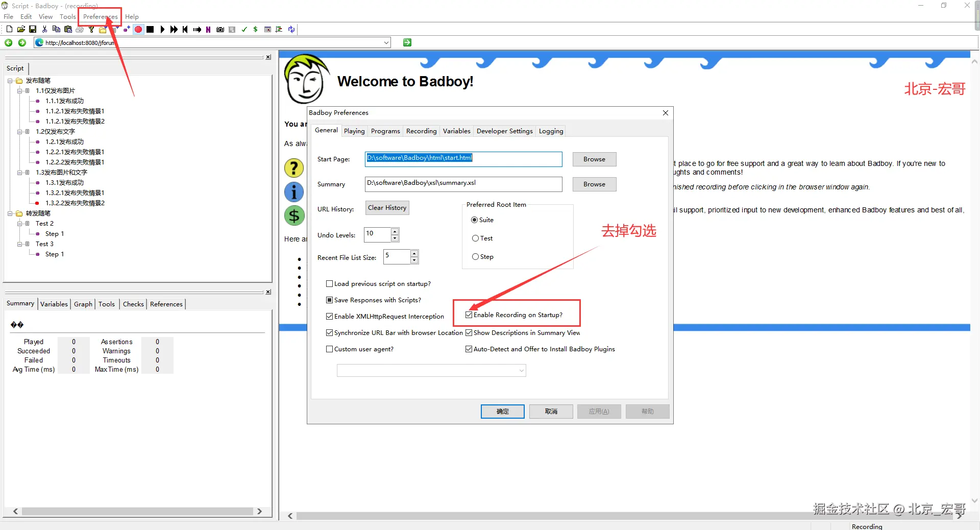Collapse the 转发随笔 suite node
This screenshot has width=980, height=530.
point(10,213)
